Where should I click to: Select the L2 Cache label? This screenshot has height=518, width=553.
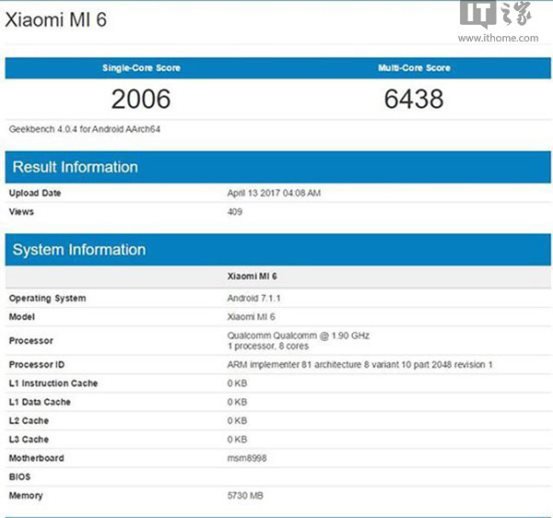point(29,421)
